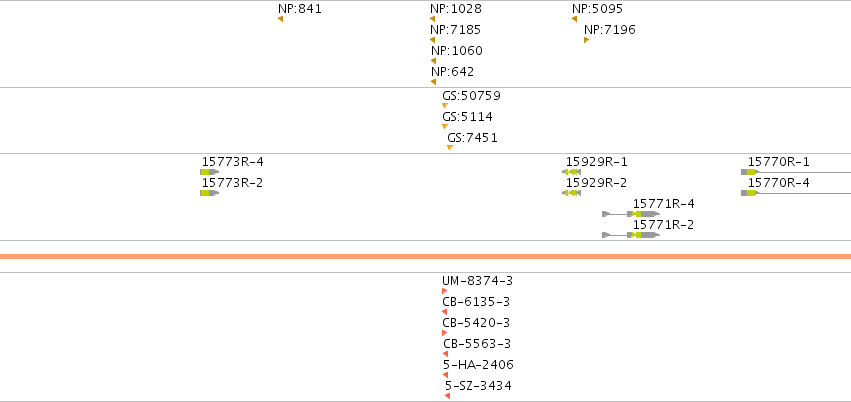Screen dimensions: 851x402
Task: Select the red arrow under CB-5420-3
Action: coord(444,334)
